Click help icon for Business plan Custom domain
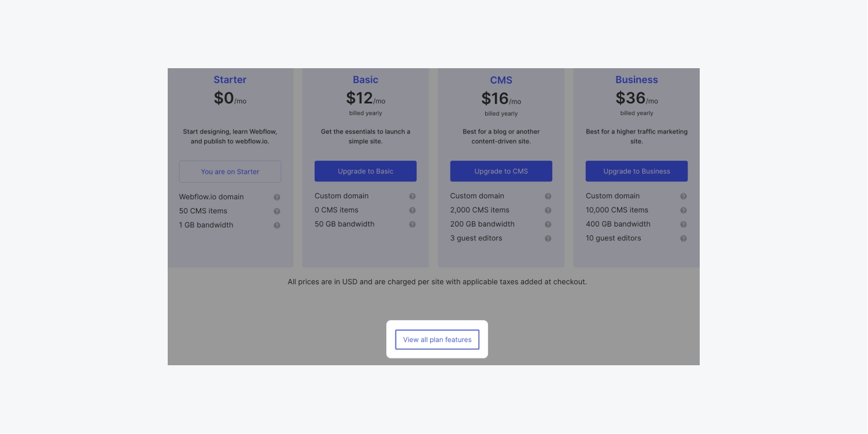868x434 pixels. [x=684, y=196]
